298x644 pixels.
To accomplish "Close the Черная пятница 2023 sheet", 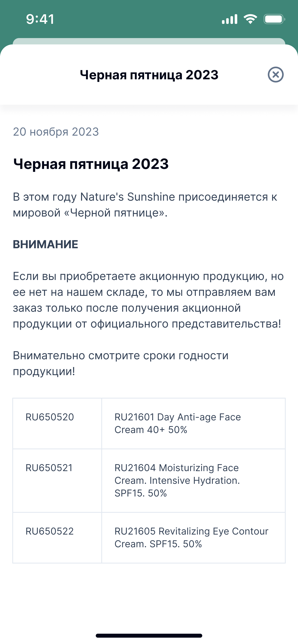I will (276, 75).
